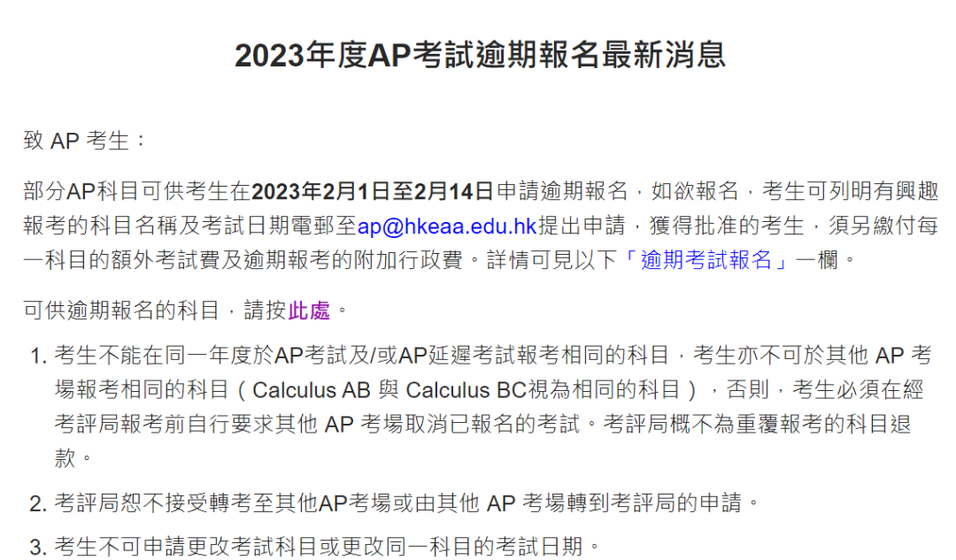This screenshot has height=560, width=956.
Task: Click the greeting text 致 AP 考生：
Action: pyautogui.click(x=85, y=141)
